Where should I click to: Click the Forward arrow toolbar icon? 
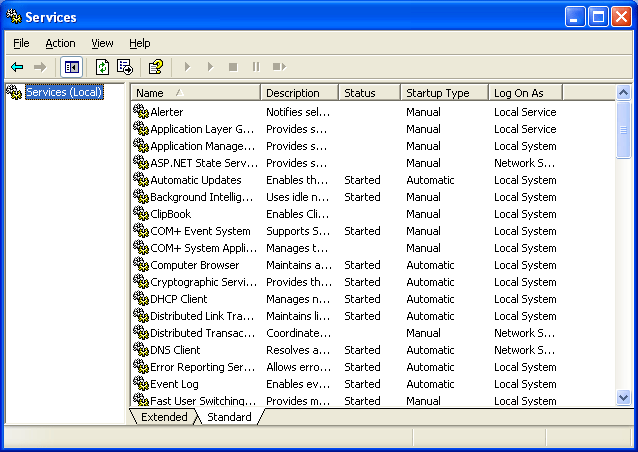tap(40, 67)
